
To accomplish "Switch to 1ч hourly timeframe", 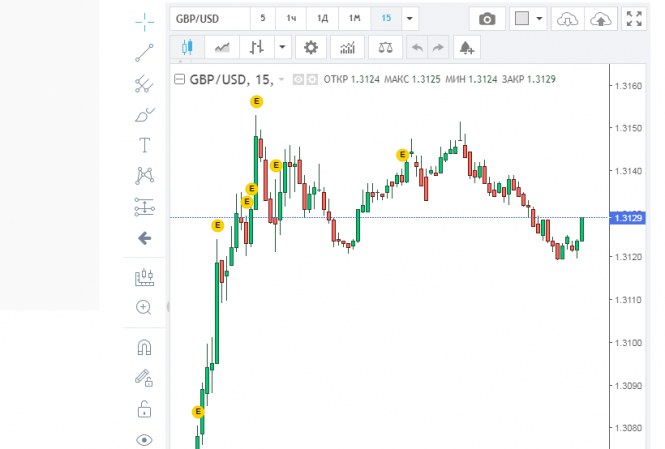I will (291, 19).
